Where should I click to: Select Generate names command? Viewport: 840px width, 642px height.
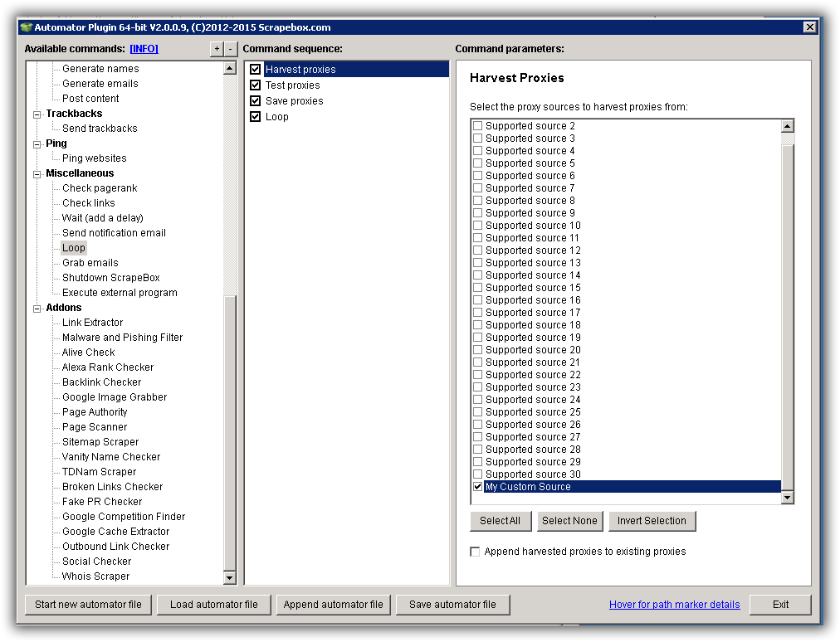point(100,69)
